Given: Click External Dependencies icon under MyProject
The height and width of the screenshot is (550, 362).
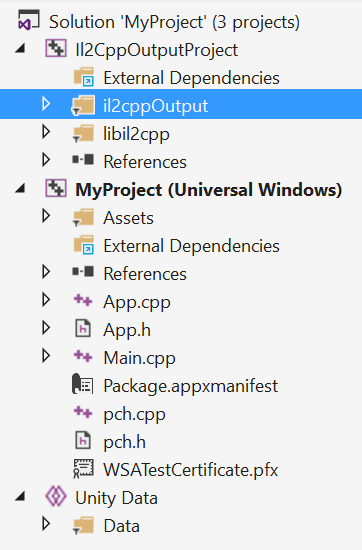Looking at the screenshot, I should tap(84, 245).
